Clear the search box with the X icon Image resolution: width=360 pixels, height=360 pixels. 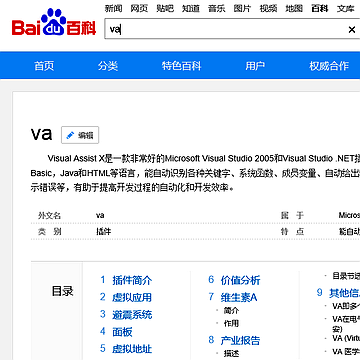(351, 30)
